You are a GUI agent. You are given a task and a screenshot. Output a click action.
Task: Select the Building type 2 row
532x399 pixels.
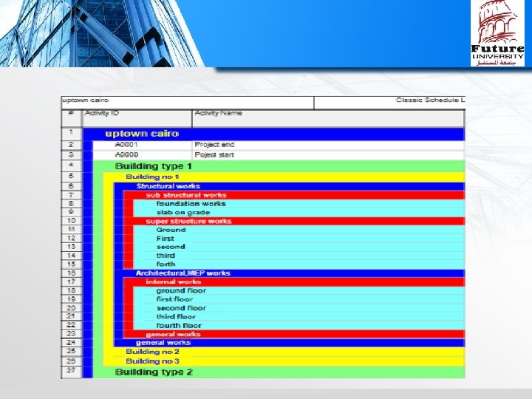(279, 372)
